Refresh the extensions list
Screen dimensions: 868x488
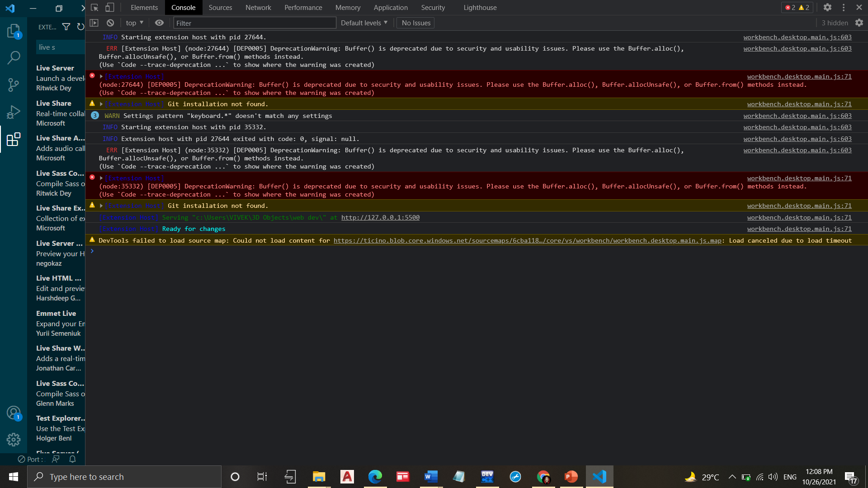pyautogui.click(x=81, y=27)
